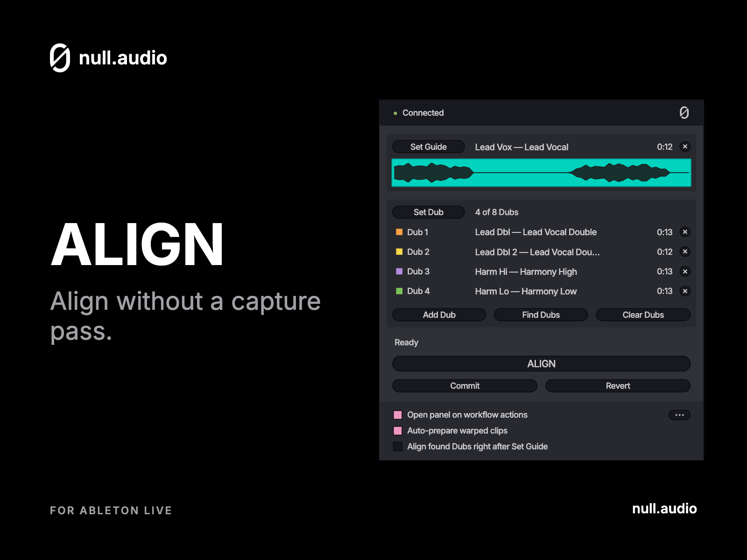Viewport: 747px width, 560px height.
Task: Click the yellow Dub 2 color swatch
Action: [x=399, y=252]
